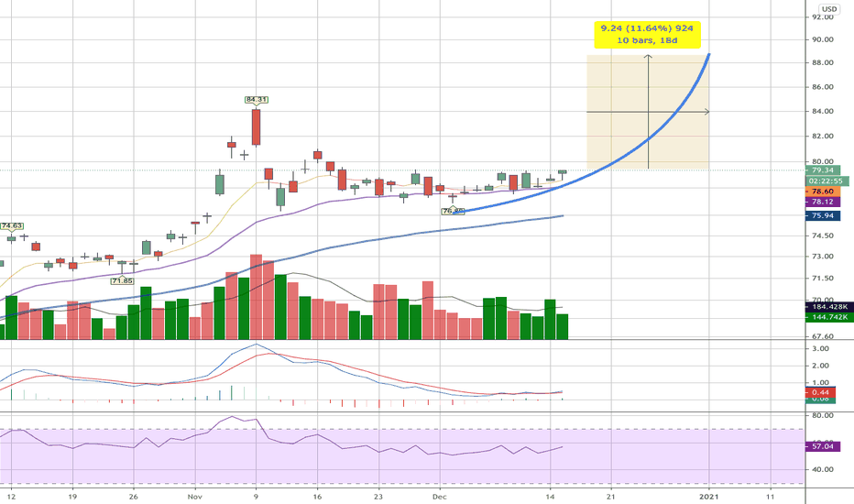Click the dark blue 75.94 average tag
This screenshot has width=854, height=504.
pyautogui.click(x=823, y=215)
